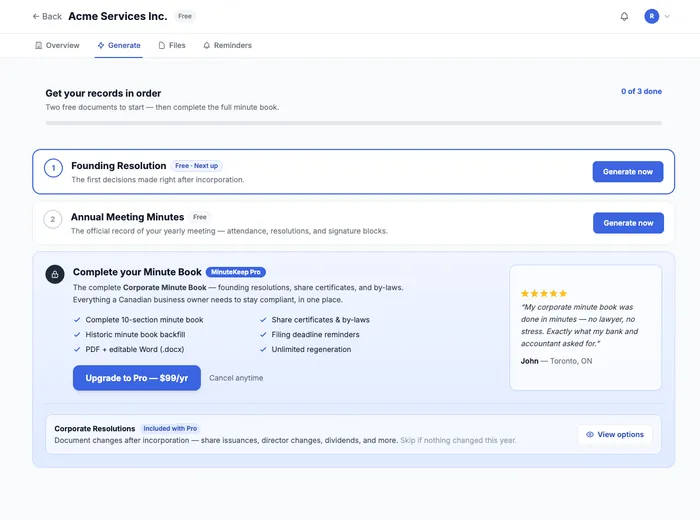Click the user avatar labeled R
The image size is (700, 520).
[651, 17]
